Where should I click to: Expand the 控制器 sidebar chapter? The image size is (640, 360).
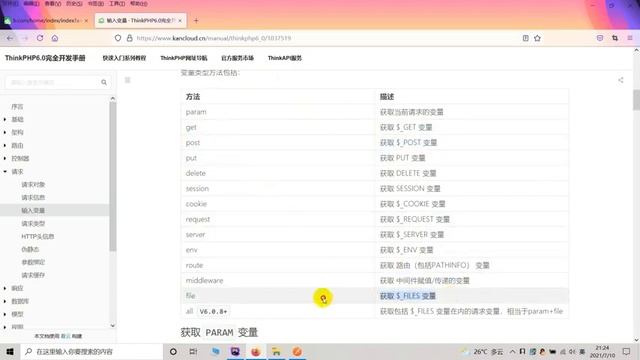pos(5,158)
